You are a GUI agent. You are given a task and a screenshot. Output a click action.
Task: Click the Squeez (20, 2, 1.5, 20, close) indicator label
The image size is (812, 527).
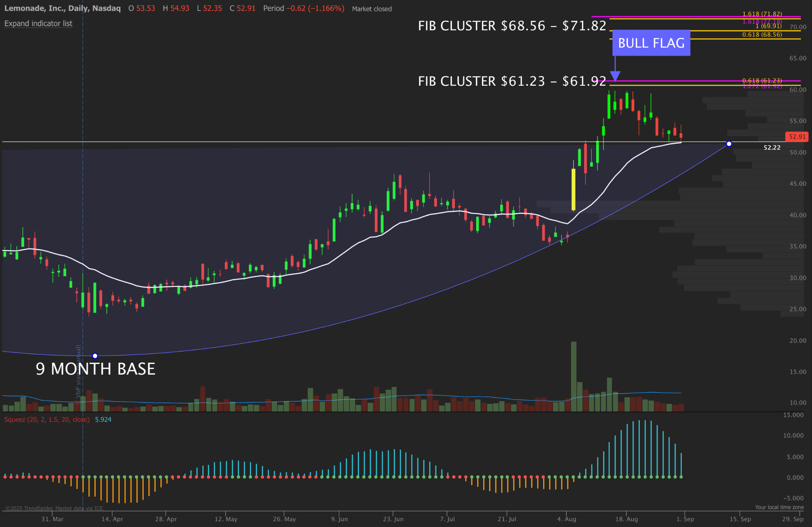[x=47, y=419]
